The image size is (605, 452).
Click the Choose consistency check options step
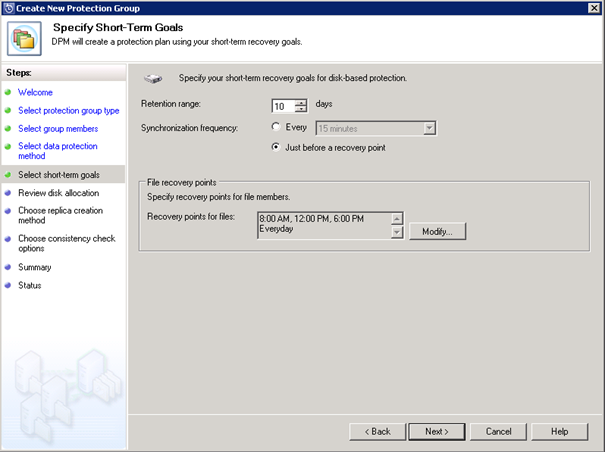pyautogui.click(x=67, y=243)
